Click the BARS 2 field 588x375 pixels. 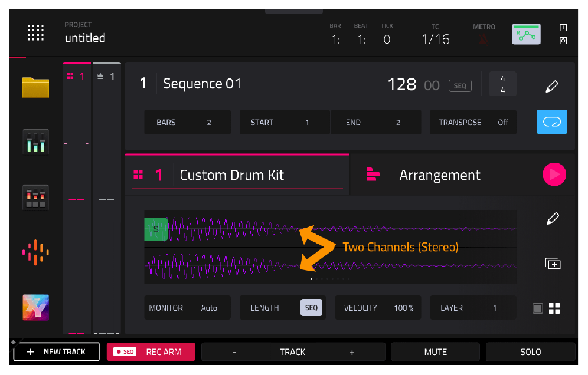(188, 122)
